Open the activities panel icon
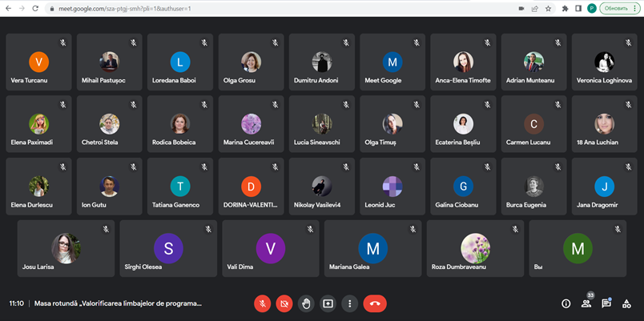The image size is (644, 321). point(627,303)
